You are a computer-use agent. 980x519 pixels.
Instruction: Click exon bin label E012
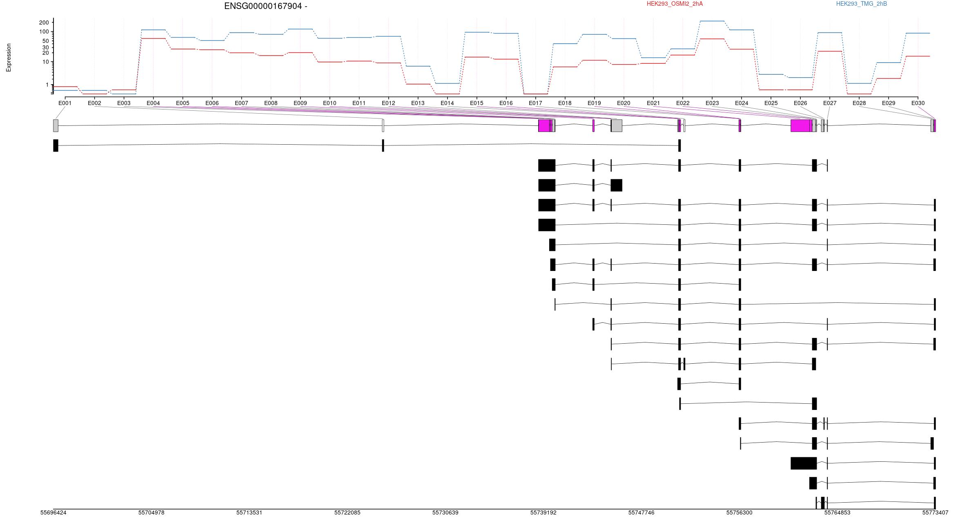click(x=388, y=103)
